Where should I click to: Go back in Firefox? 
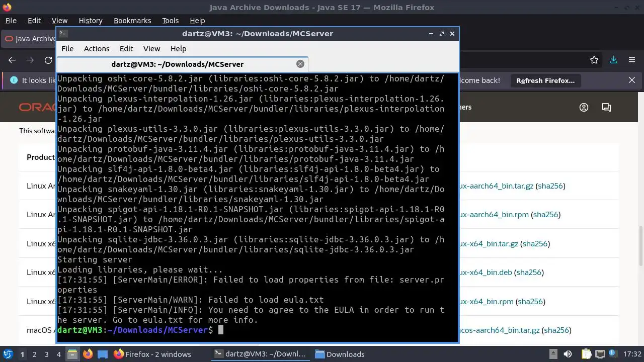[12, 60]
